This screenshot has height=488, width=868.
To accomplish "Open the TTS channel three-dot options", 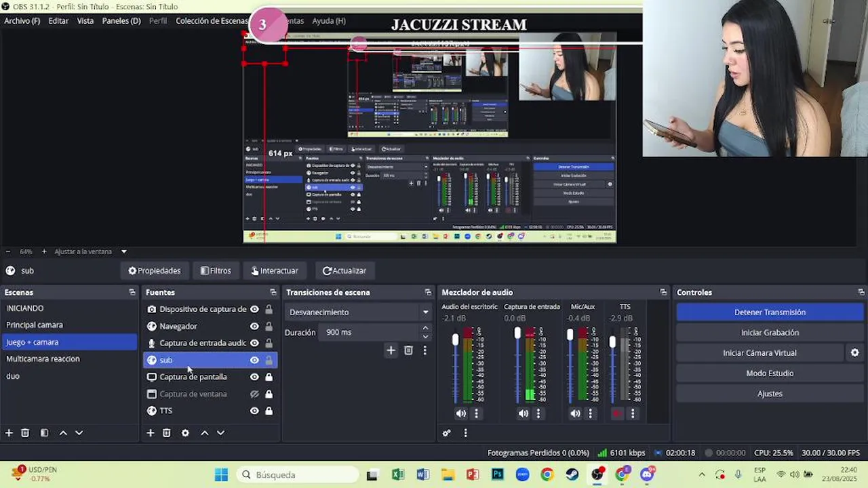I will coord(633,413).
